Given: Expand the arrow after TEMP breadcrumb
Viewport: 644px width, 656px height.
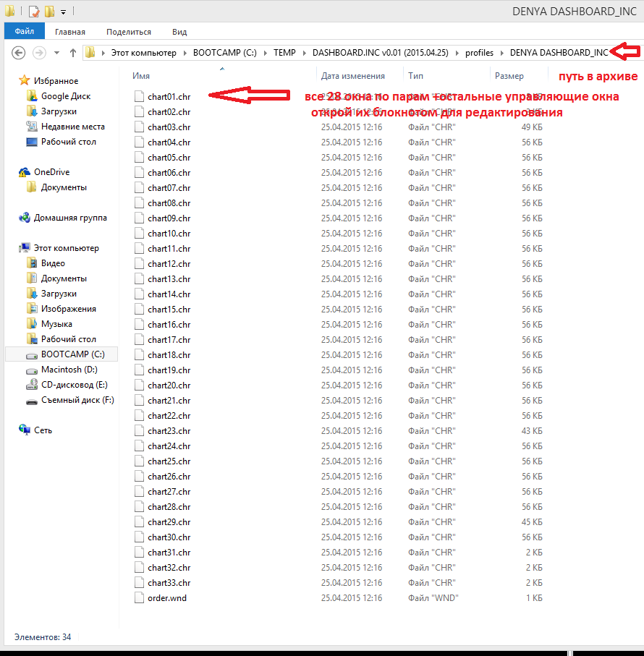Looking at the screenshot, I should [304, 53].
